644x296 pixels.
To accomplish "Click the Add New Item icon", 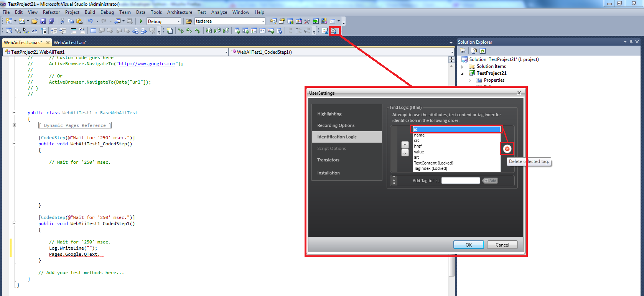I will tap(22, 21).
